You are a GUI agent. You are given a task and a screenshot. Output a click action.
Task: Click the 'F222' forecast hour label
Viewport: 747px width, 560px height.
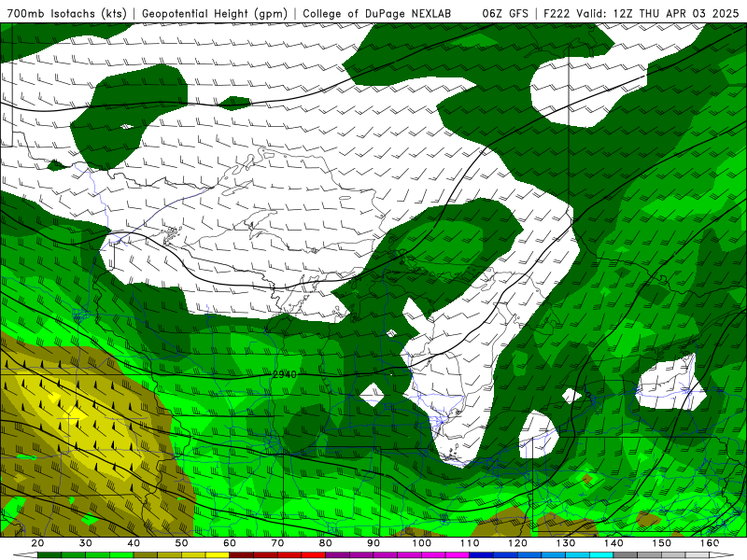pos(557,14)
